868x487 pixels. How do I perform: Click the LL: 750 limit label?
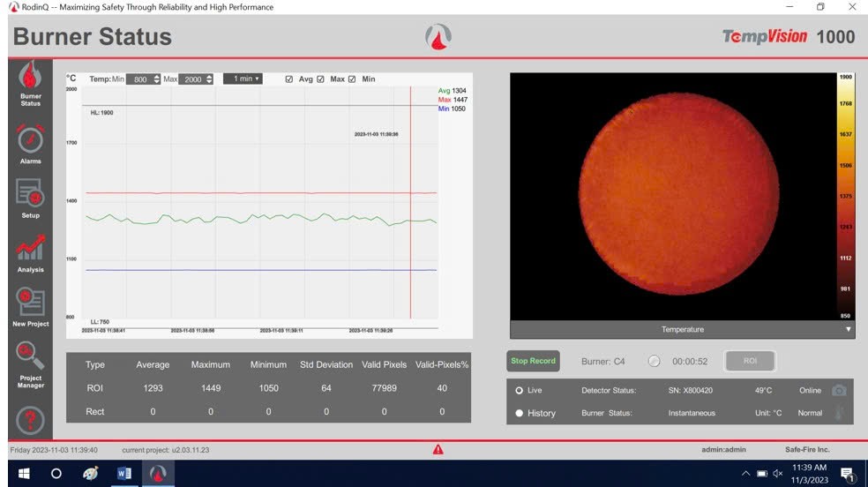100,321
